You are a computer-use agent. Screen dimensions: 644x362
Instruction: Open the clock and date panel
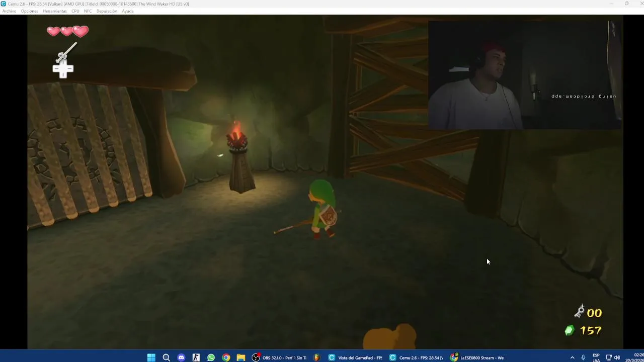click(x=634, y=357)
